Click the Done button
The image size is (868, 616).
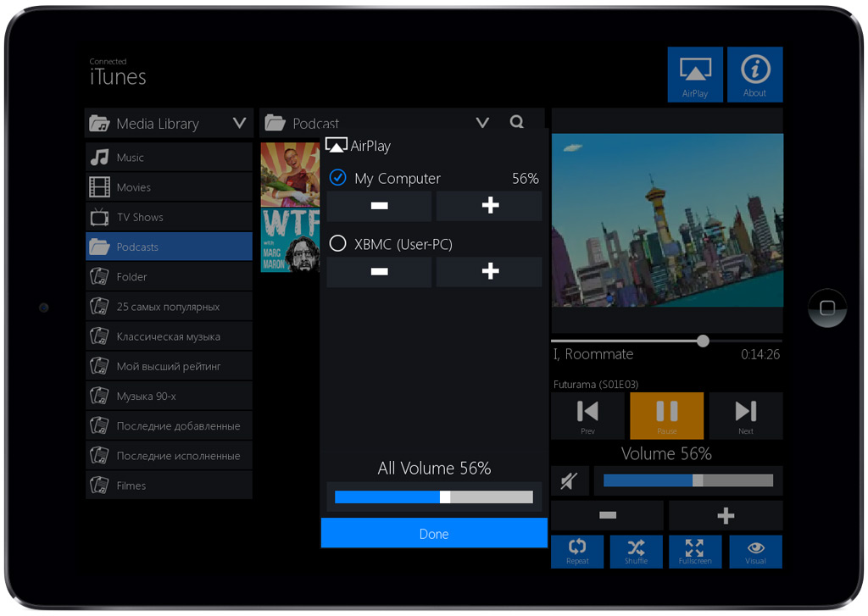pyautogui.click(x=434, y=534)
